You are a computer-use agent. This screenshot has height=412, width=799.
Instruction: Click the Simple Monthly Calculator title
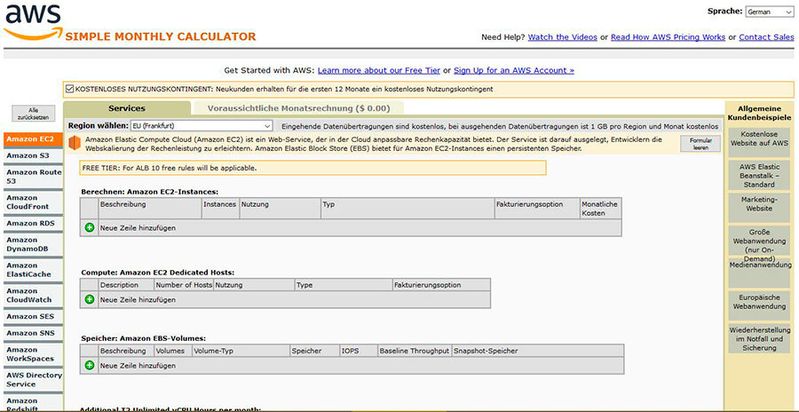coord(161,36)
